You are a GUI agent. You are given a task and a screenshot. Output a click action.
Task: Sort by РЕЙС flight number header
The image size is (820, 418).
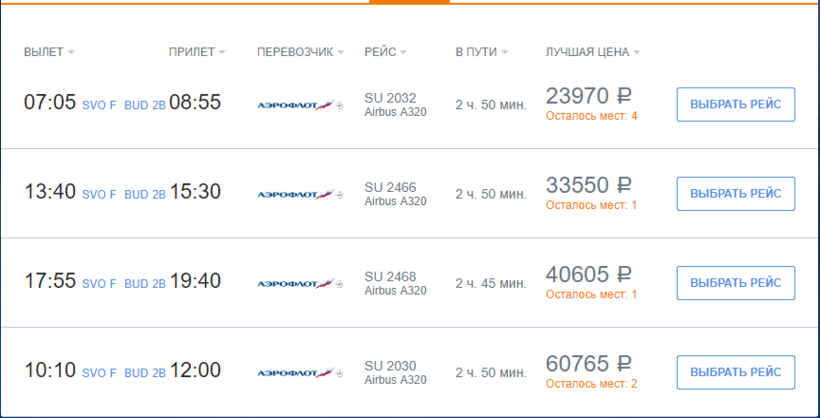click(385, 52)
